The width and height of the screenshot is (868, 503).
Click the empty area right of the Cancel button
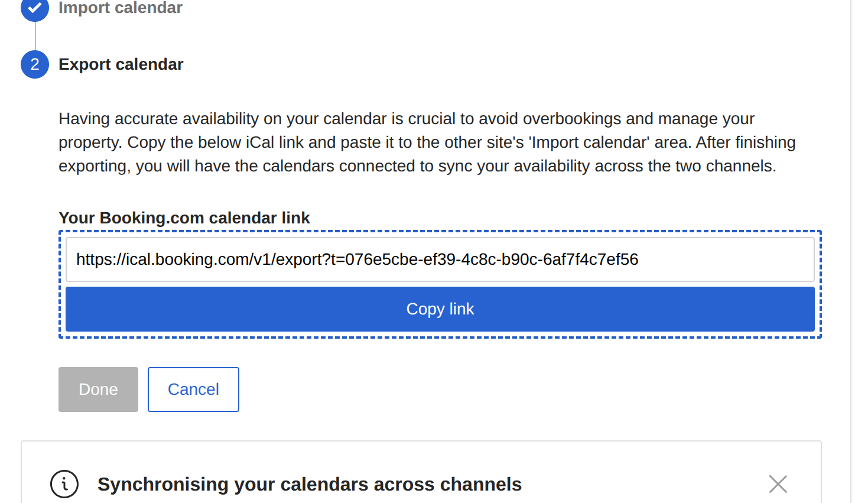pos(473,390)
